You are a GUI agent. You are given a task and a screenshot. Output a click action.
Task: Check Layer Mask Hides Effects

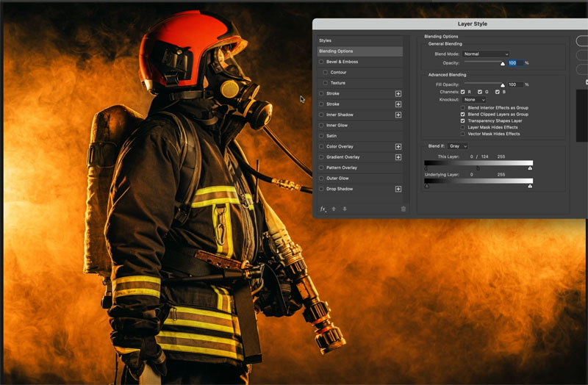point(463,127)
